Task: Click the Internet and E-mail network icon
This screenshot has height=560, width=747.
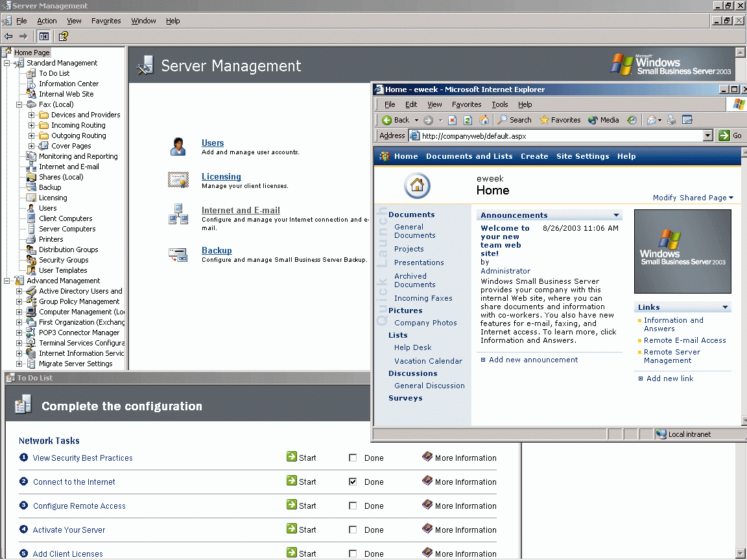Action: pos(178,215)
